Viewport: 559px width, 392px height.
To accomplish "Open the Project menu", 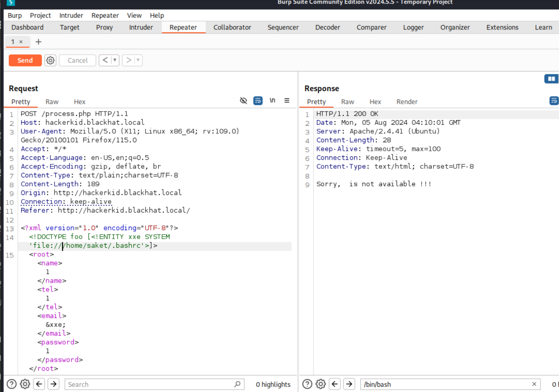I will [40, 16].
